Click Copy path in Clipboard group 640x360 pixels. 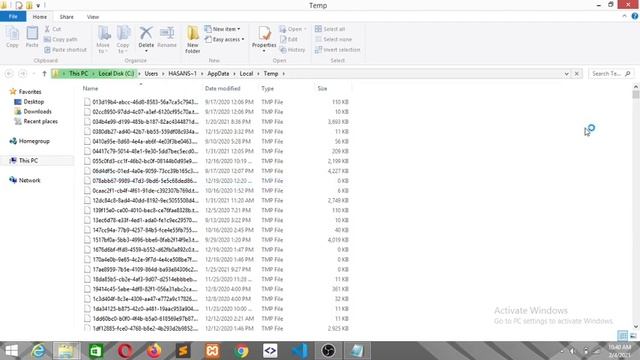click(x=60, y=40)
